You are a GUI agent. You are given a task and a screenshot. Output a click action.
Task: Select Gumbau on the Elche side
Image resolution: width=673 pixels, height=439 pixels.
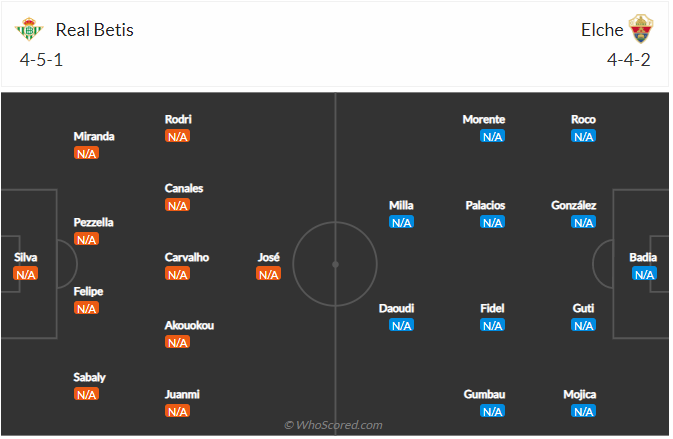[484, 394]
